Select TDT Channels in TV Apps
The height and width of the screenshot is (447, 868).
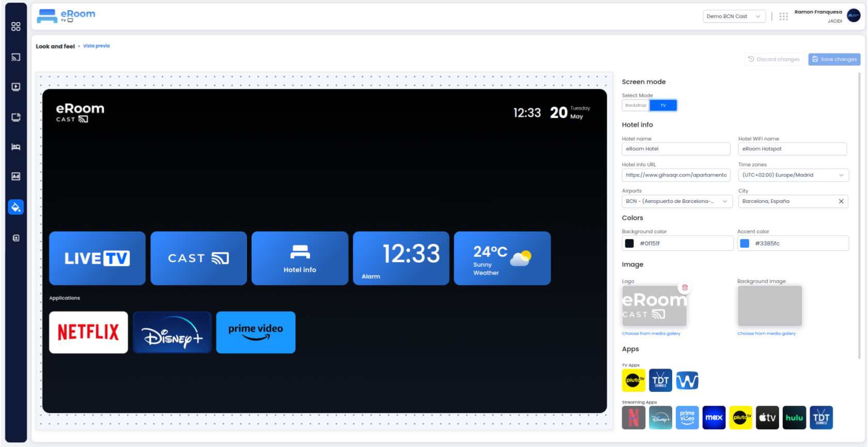click(x=660, y=380)
